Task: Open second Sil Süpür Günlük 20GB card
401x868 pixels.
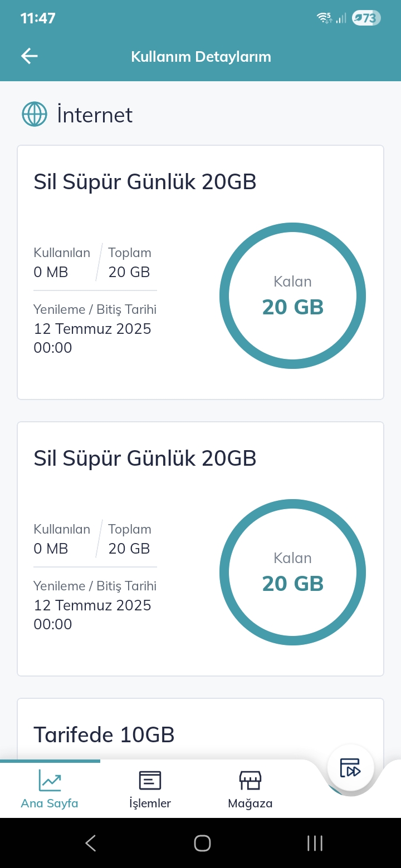Action: point(200,549)
